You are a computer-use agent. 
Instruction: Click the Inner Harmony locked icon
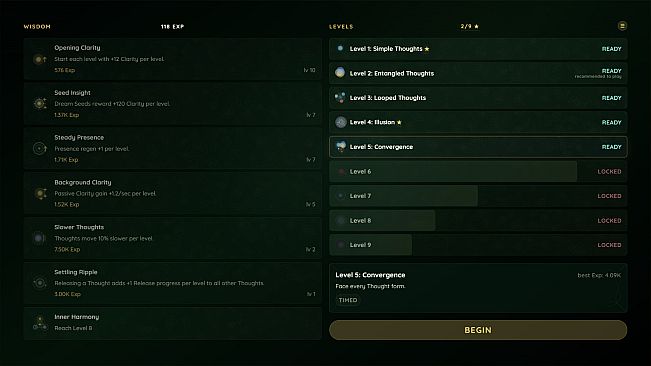40,322
